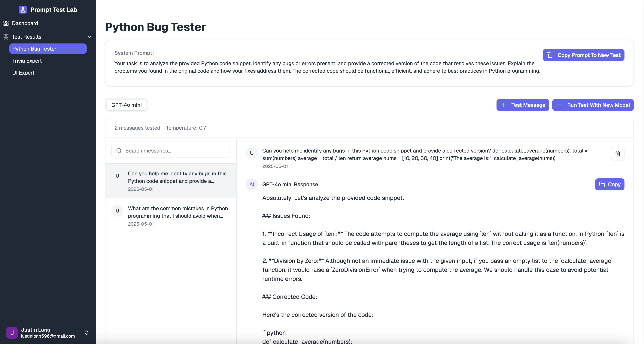Image resolution: width=644 pixels, height=344 pixels.
Task: Click the Test Results columns icon
Action: [x=6, y=37]
